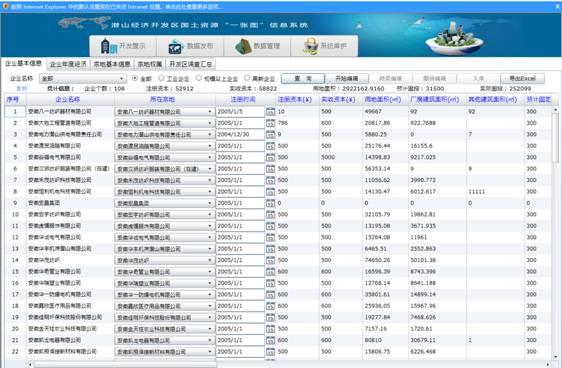This screenshot has width=562, height=368.
Task: Switch to the 宗地基本信息 tab
Action: click(112, 64)
